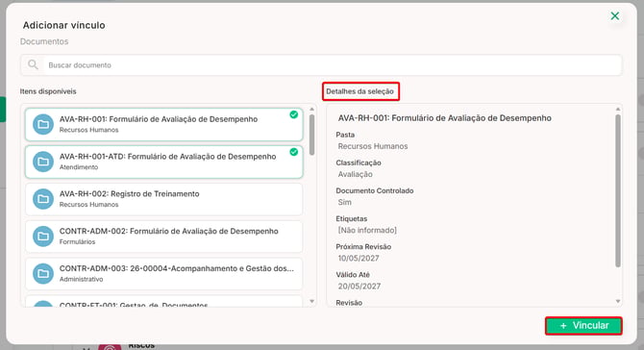Viewport: 644px width, 350px height.
Task: Click scroll down arrow of available items list
Action: 311,302
